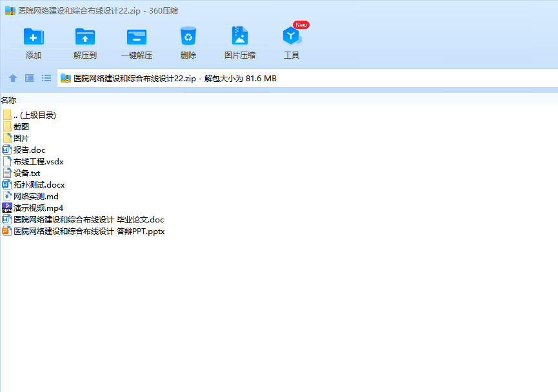Screen dimensions: 558x392
Task: Click the folder icon of 图片
Action: (7, 138)
